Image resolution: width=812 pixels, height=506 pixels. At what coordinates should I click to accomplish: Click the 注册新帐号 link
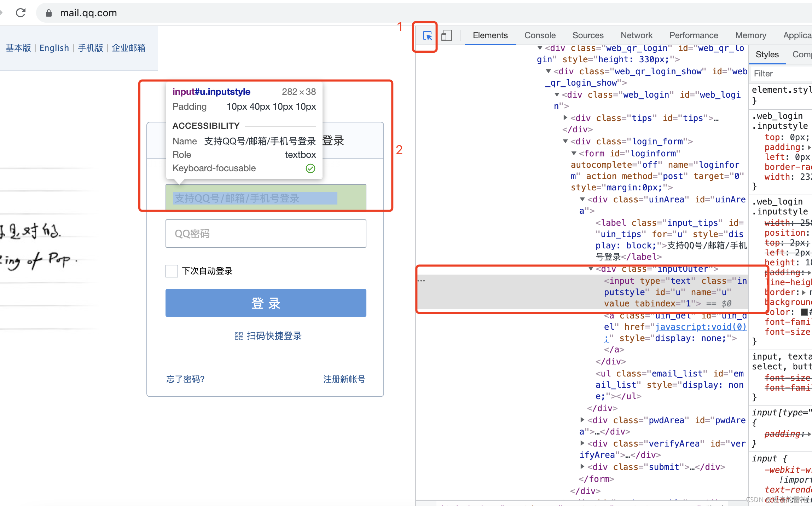(x=344, y=379)
